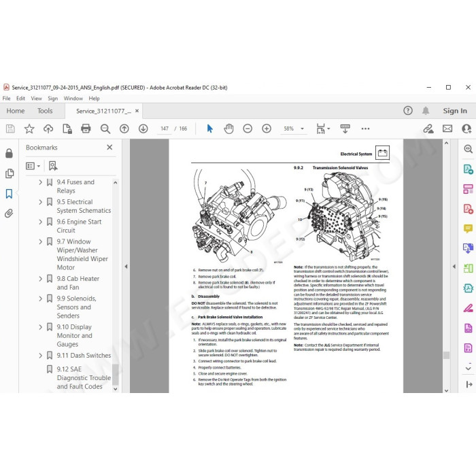Upload file to cloud icon
The image size is (476, 476).
(x=48, y=129)
